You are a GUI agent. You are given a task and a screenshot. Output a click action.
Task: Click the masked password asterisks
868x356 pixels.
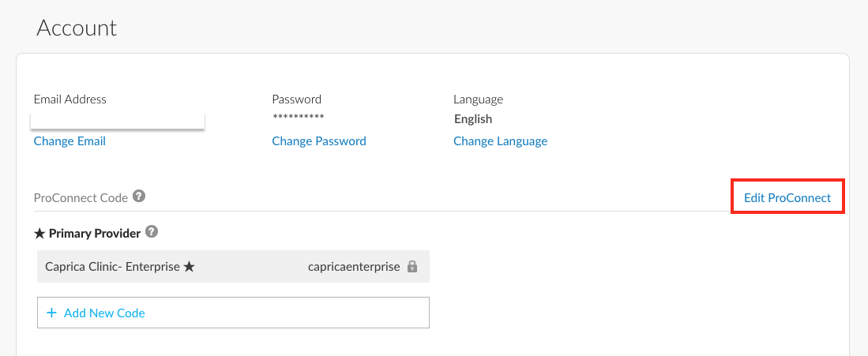pyautogui.click(x=298, y=118)
